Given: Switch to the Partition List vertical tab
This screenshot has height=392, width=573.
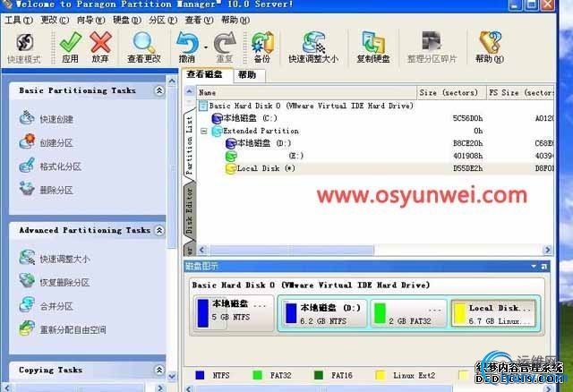Looking at the screenshot, I should pos(189,145).
